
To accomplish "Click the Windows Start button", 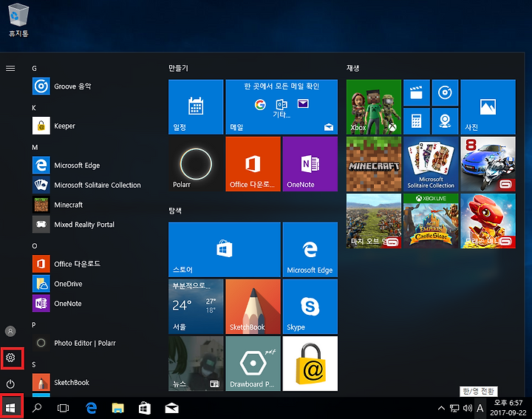I will (10, 408).
